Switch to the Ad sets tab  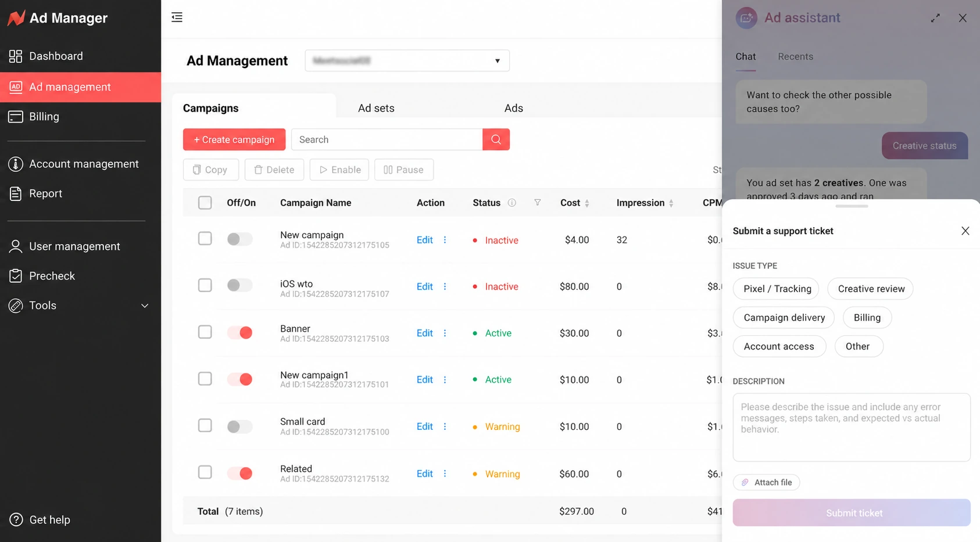[x=376, y=108]
